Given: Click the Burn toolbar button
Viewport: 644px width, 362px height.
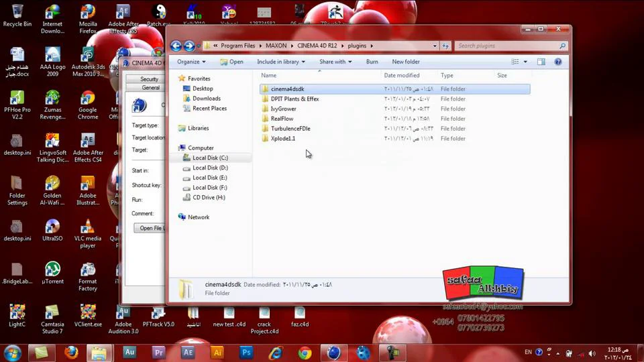Looking at the screenshot, I should pos(372,62).
